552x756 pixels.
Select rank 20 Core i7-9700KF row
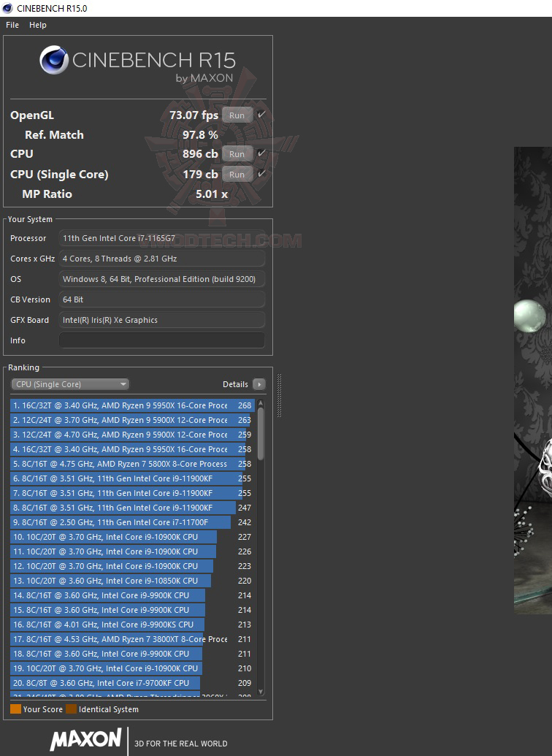133,683
